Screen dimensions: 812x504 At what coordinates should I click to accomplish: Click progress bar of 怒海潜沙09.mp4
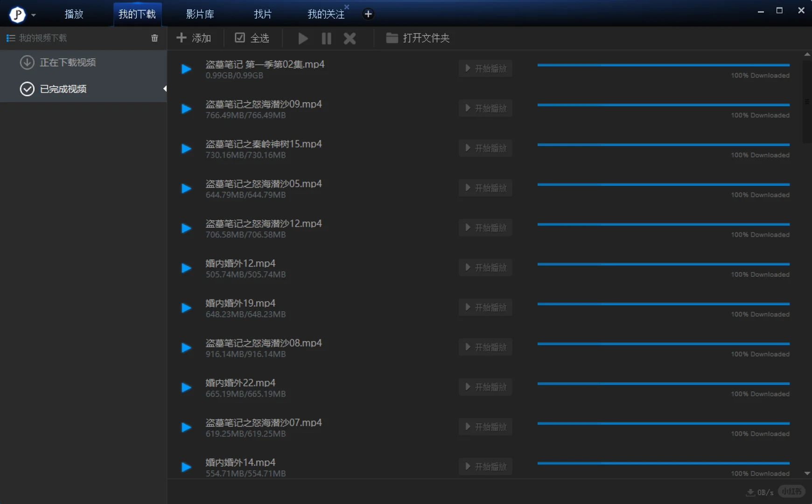[664, 105]
